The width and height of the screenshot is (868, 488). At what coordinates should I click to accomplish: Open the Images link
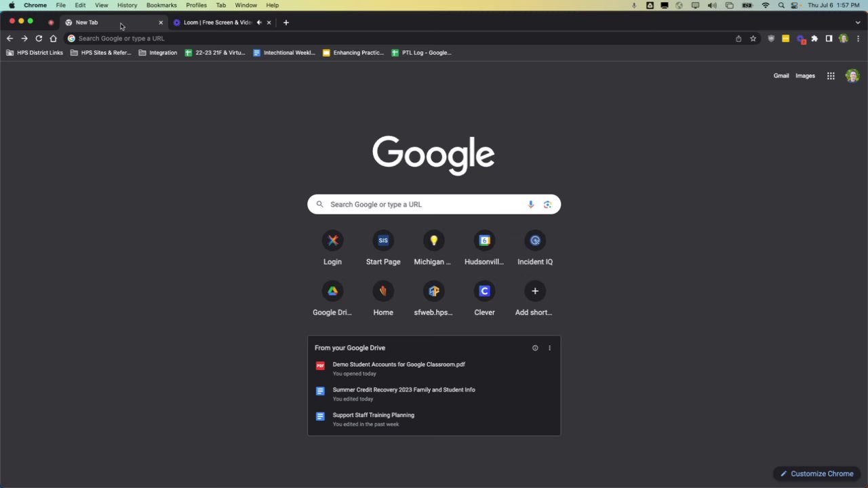(805, 76)
